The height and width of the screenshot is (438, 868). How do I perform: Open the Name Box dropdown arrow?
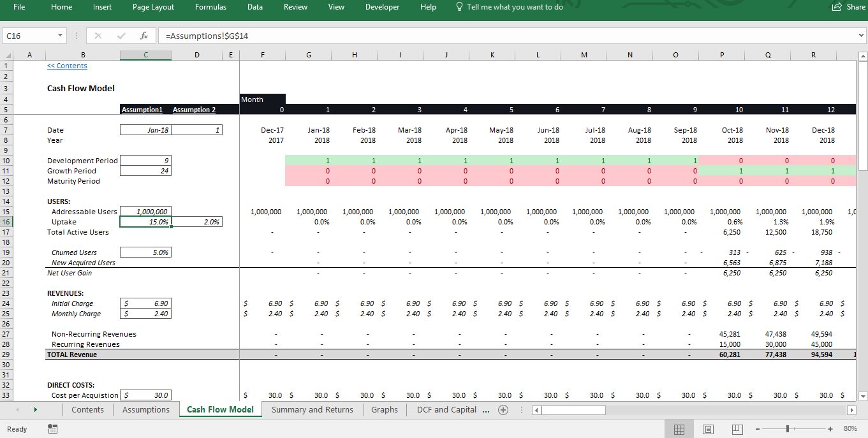click(61, 36)
